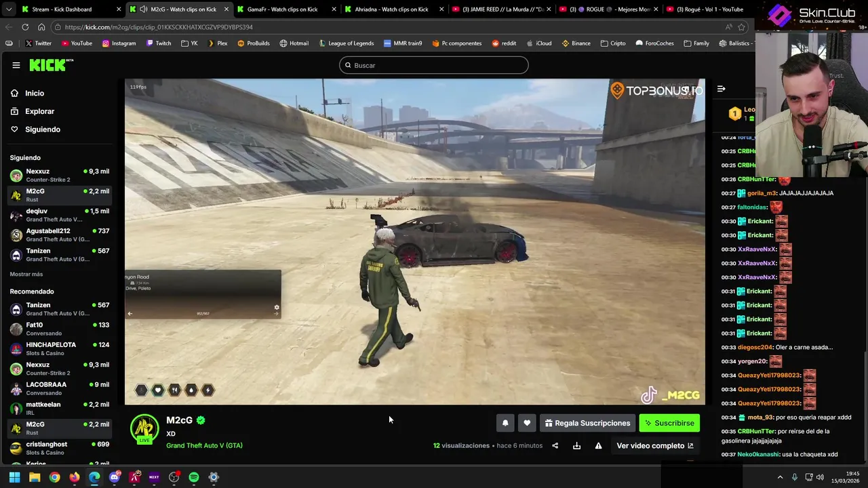This screenshot has height=488, width=868.
Task: Open the YK bookmarks folder
Action: pos(189,43)
